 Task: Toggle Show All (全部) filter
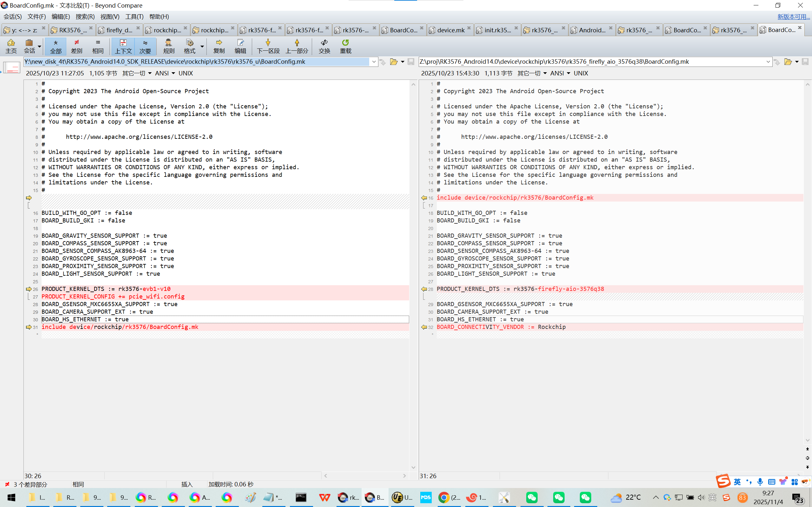(56, 46)
